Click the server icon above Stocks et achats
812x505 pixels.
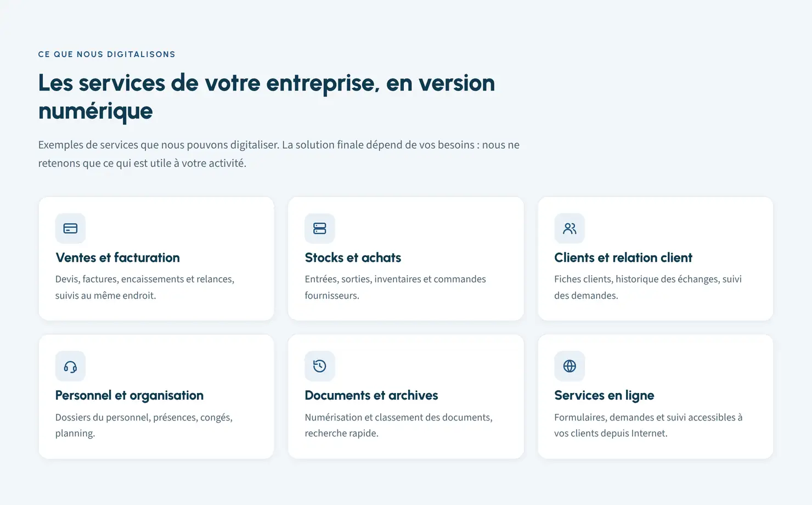click(320, 228)
